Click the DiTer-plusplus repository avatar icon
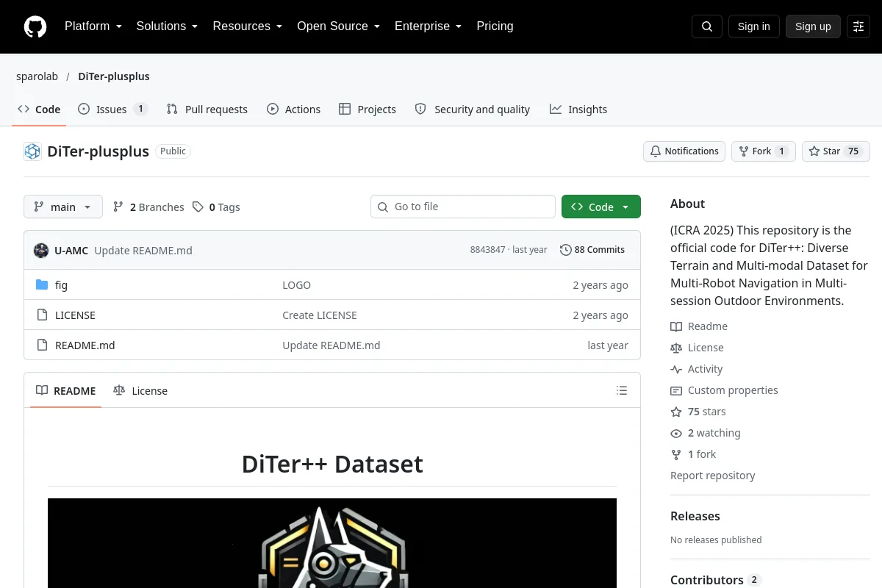 (x=32, y=151)
